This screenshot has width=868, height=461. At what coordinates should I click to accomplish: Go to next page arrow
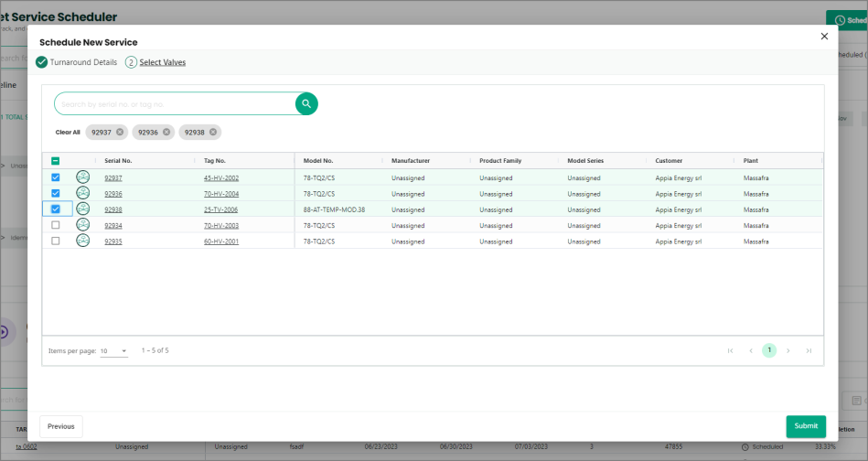[x=788, y=350]
